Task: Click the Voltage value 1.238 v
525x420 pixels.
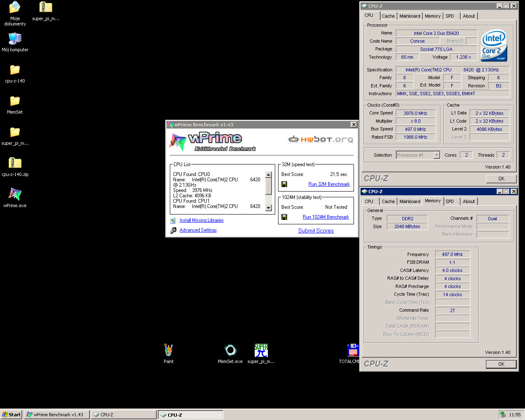Action: (464, 57)
